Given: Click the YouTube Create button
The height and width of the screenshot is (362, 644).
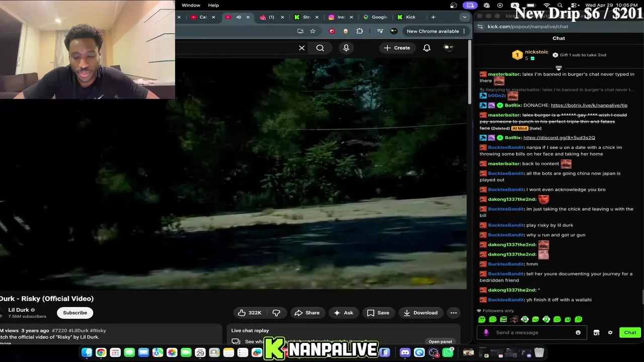Looking at the screenshot, I should point(397,48).
